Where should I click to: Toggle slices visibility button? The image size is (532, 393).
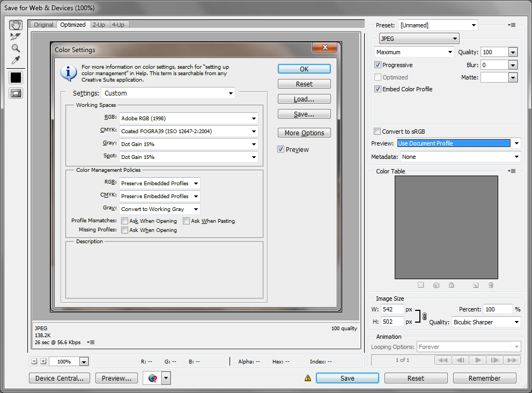click(x=16, y=93)
